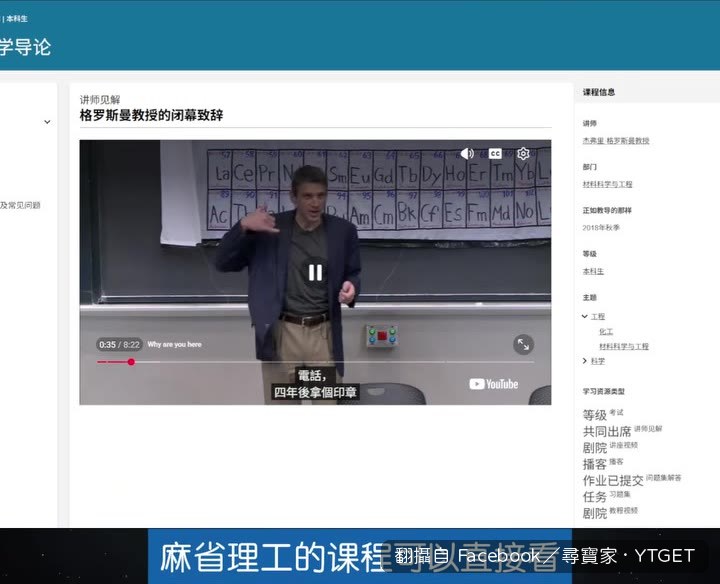Viewport: 720px width, 584px height.
Task: Open 化工 subtopic link
Action: pos(606,331)
